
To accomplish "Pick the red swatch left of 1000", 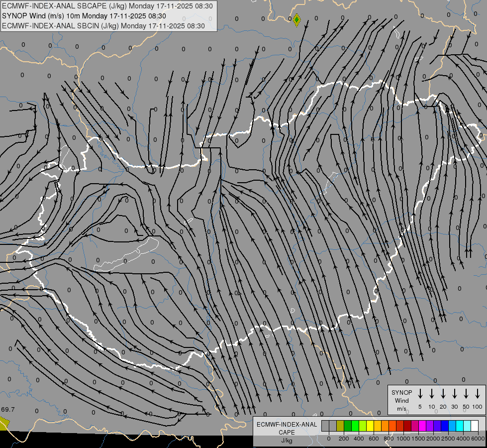I will tap(400, 426).
